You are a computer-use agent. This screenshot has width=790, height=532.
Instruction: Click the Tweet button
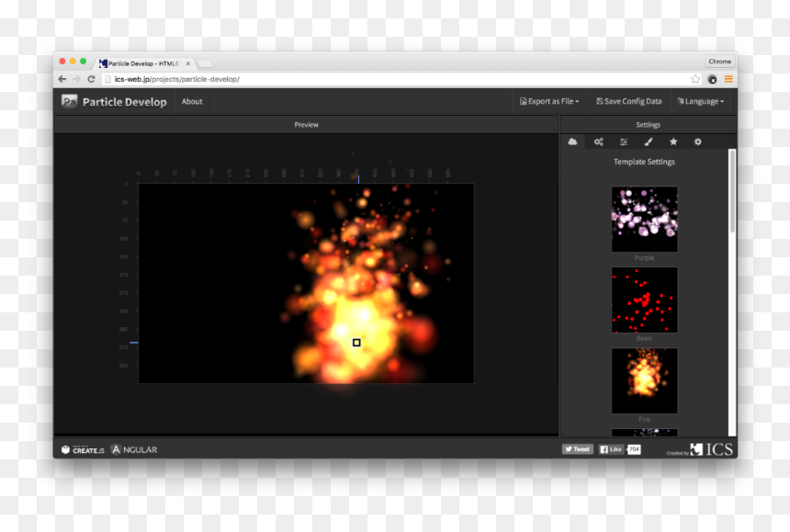pyautogui.click(x=578, y=449)
